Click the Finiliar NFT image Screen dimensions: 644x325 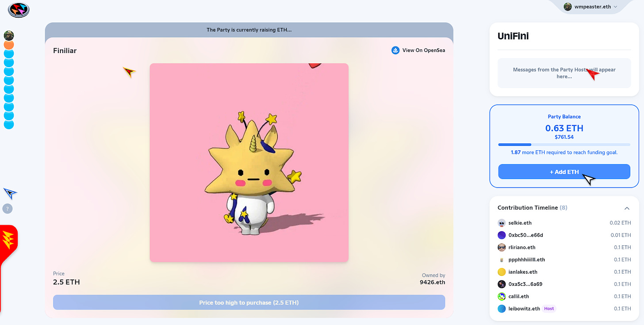coord(249,162)
